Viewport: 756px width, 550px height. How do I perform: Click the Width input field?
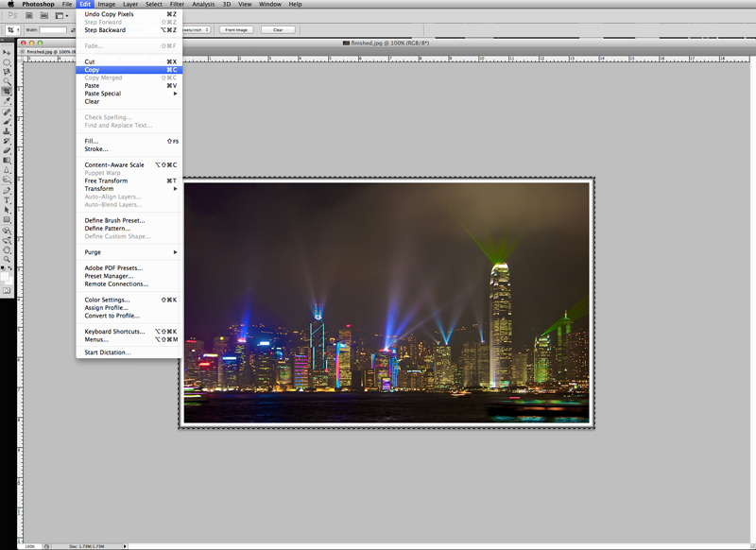[53, 30]
